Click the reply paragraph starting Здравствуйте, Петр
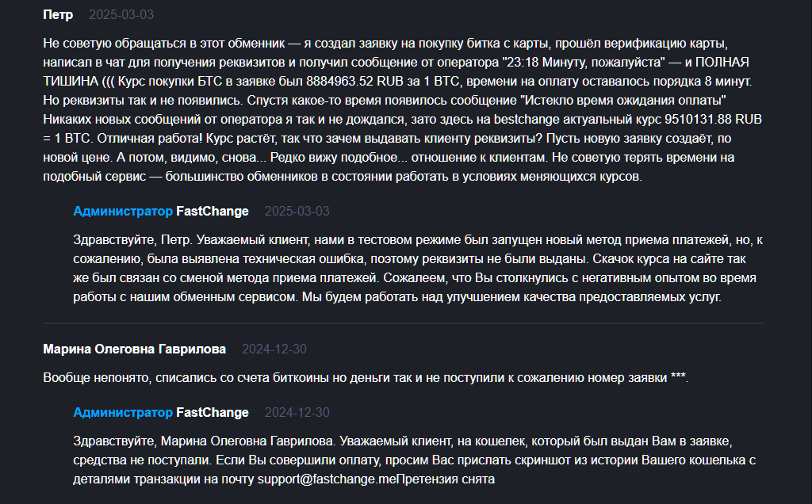This screenshot has width=812, height=504. pos(417,269)
